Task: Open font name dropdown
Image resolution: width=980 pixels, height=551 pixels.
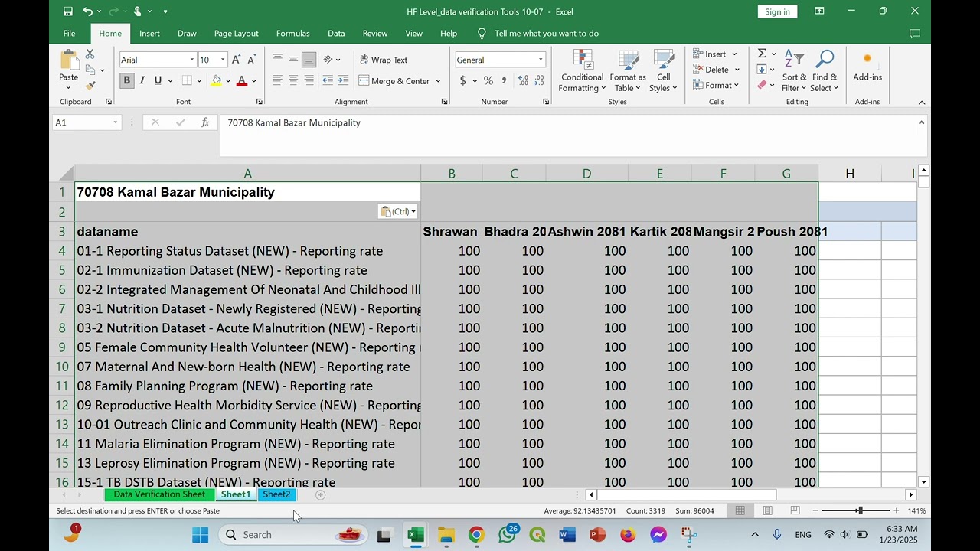Action: [191, 60]
